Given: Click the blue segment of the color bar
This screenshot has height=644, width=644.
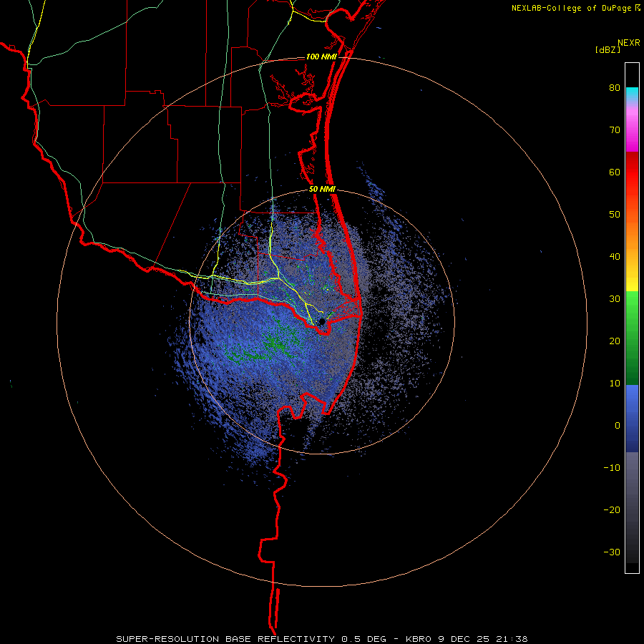Looking at the screenshot, I should tap(632, 419).
